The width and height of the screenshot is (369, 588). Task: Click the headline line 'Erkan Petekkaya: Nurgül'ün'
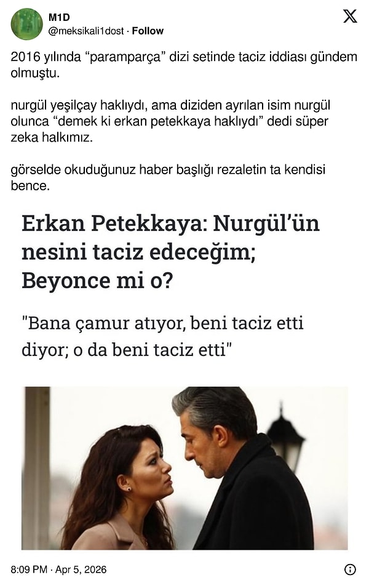170,224
